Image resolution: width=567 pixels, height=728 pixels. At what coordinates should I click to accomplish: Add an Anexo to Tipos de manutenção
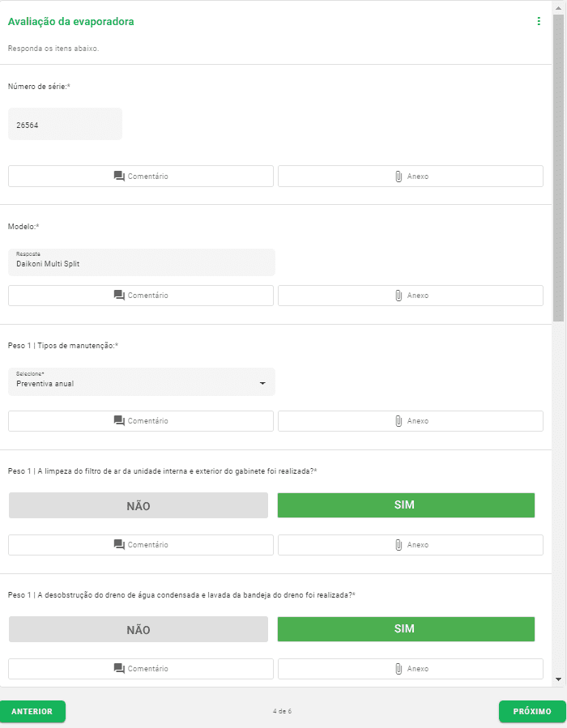pyautogui.click(x=410, y=420)
